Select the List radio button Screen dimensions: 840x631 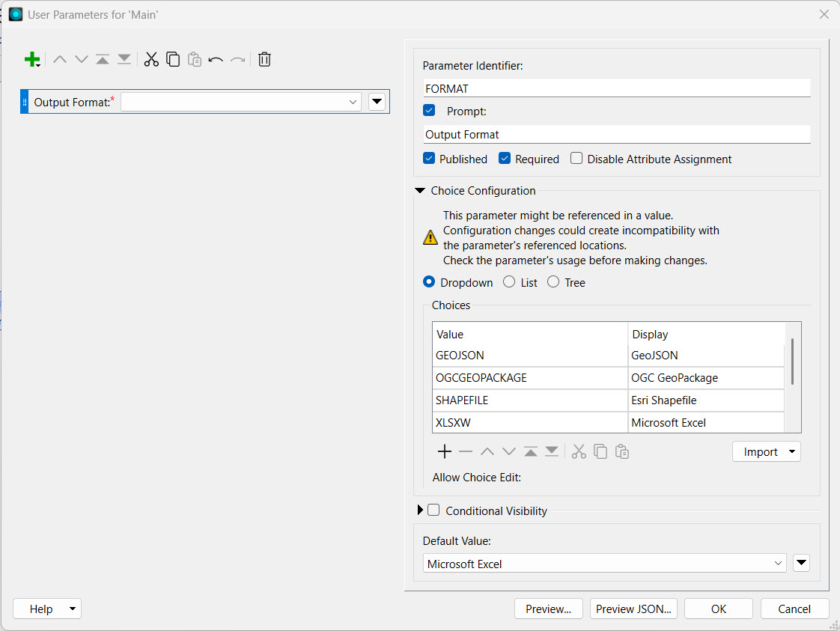point(509,282)
